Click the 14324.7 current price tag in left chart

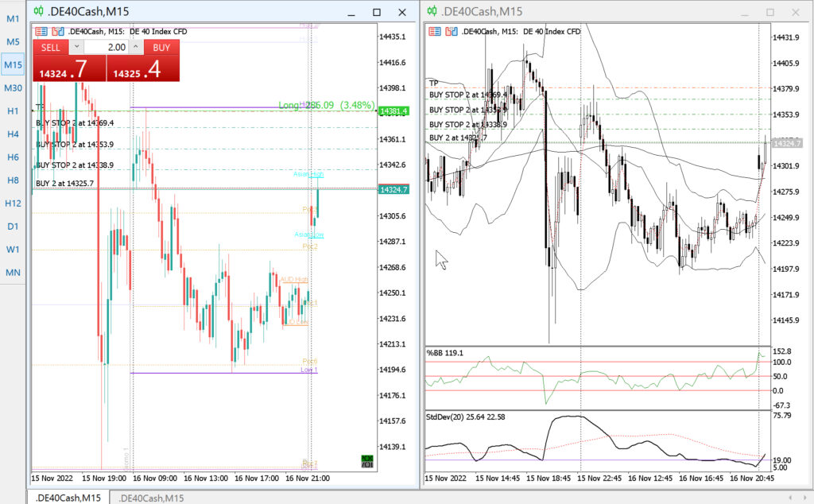tap(393, 189)
